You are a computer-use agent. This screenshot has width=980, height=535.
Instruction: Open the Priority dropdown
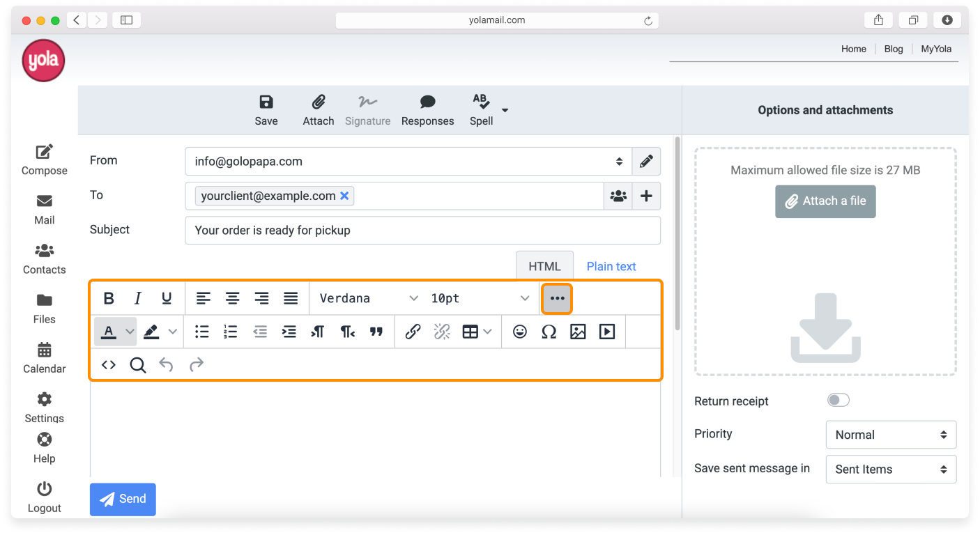click(891, 434)
